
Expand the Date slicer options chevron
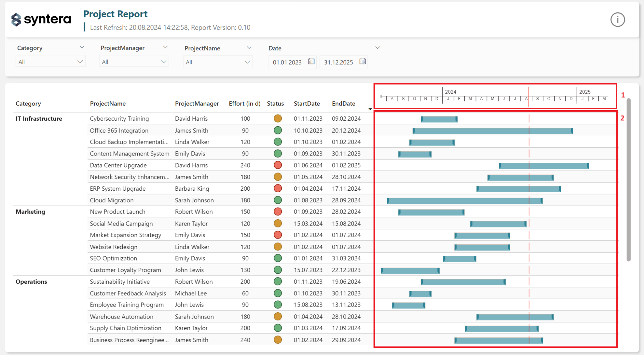click(377, 47)
